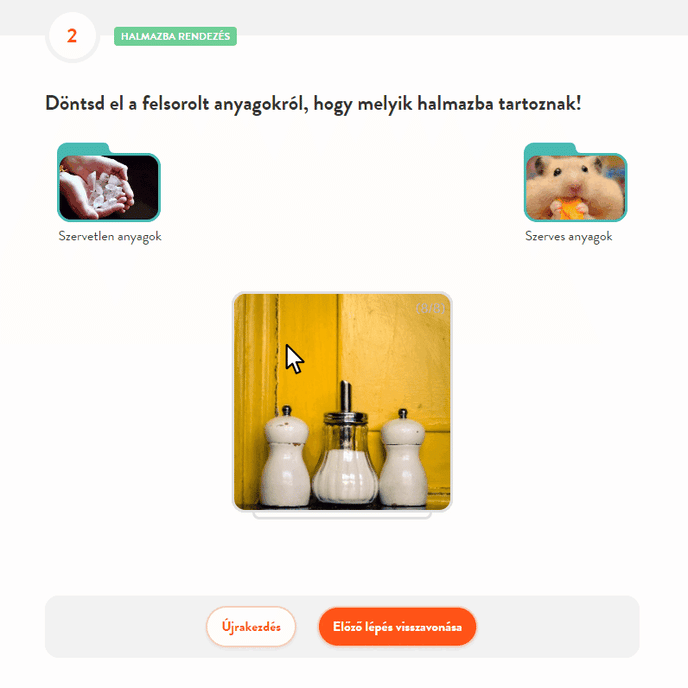This screenshot has height=688, width=688.
Task: Select the yellow salt shaker card
Action: pos(342,401)
